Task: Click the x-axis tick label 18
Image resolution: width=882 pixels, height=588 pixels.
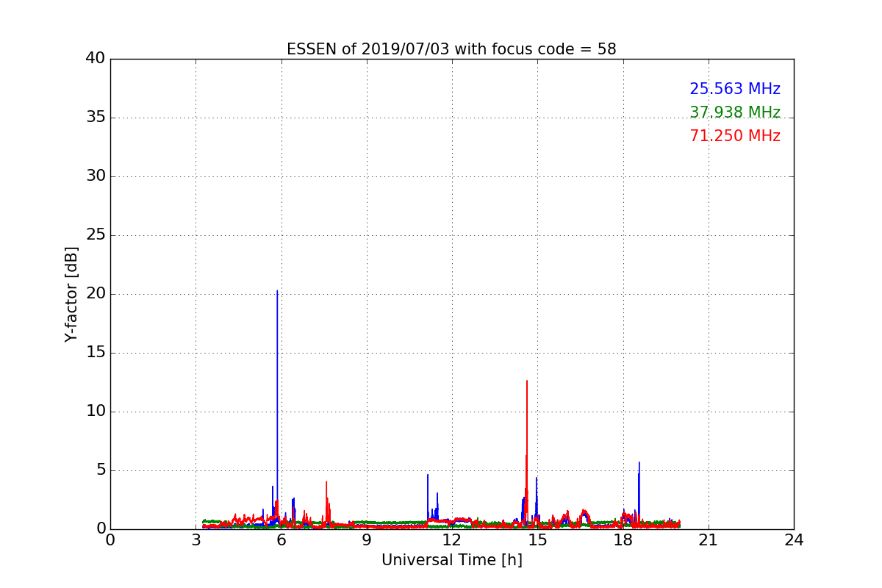Action: point(623,540)
